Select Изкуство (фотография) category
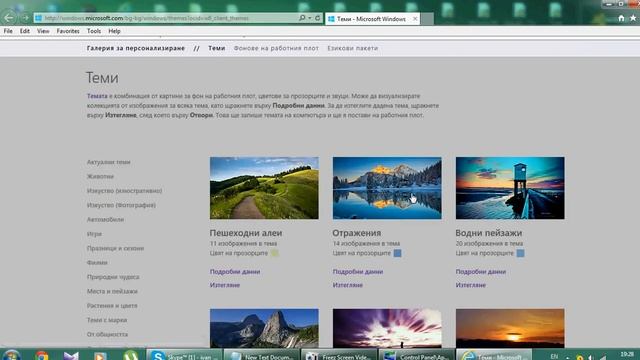Screen dimensions: 640x360 tap(121, 205)
